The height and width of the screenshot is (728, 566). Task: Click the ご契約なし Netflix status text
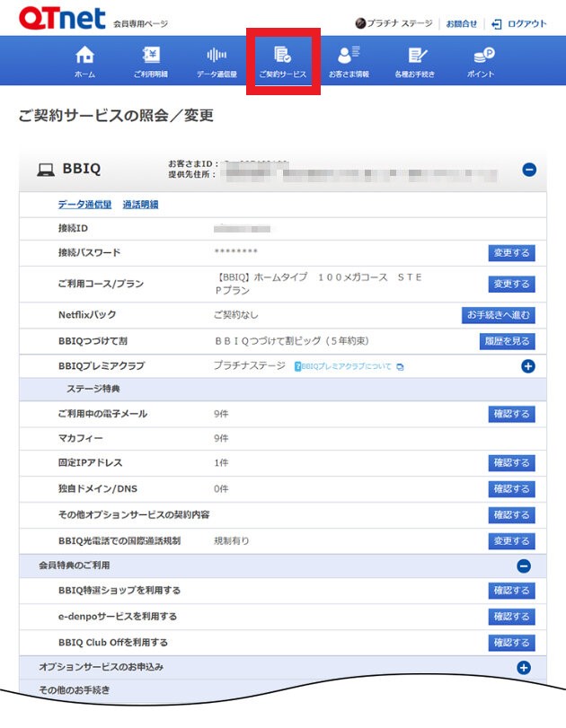235,315
